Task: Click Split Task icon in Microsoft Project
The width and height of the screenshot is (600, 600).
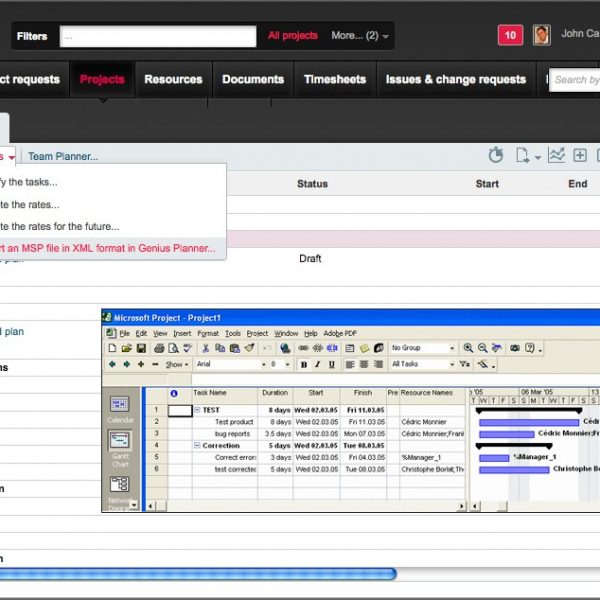Action: tap(332, 348)
